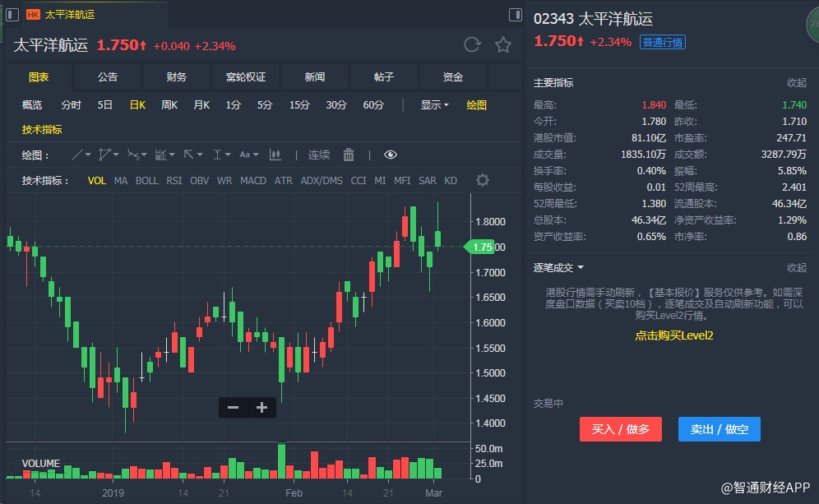
Task: Select the 60分 chart interval
Action: click(x=373, y=105)
